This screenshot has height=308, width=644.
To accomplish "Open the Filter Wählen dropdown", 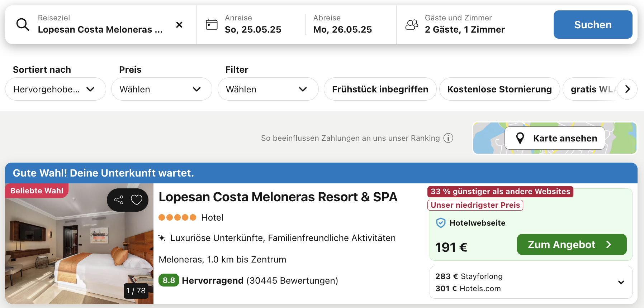I will [268, 89].
